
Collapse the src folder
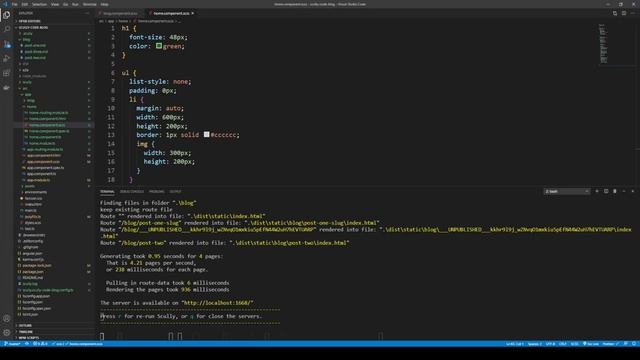tap(25, 88)
